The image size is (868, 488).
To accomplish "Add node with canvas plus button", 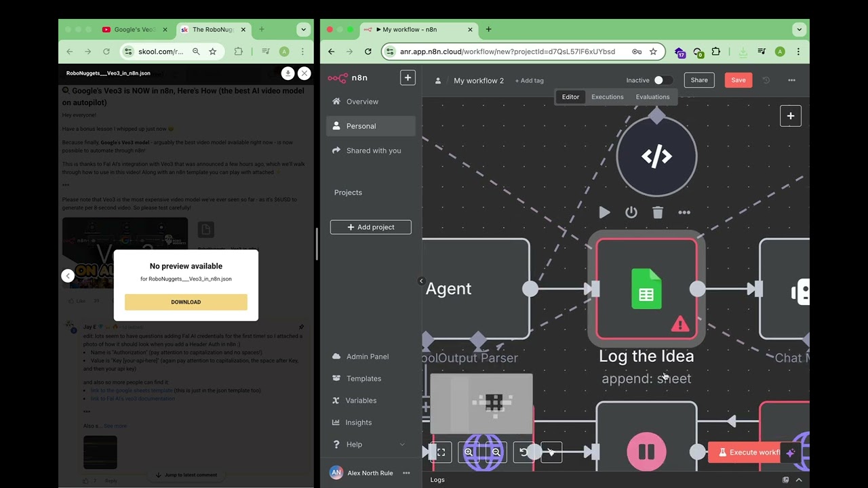I will tap(790, 116).
